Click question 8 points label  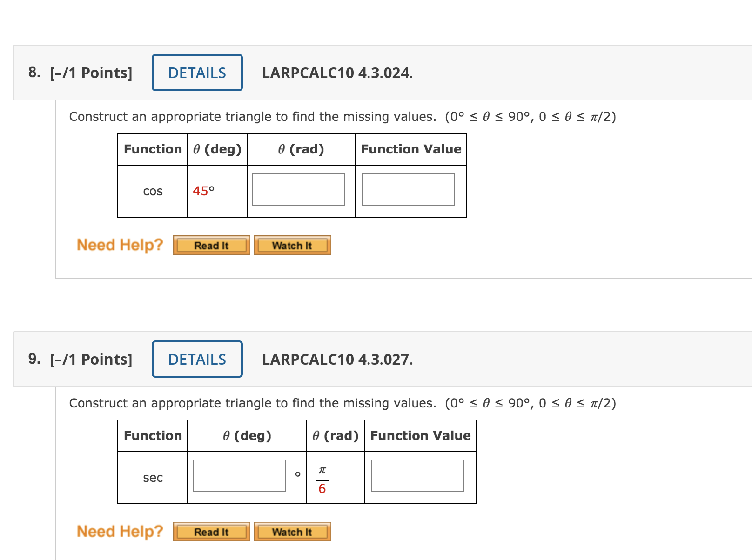[91, 73]
